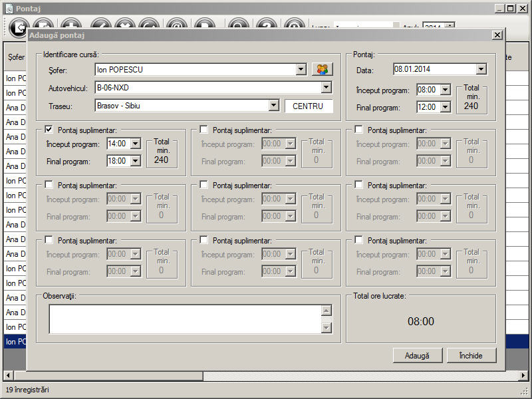Click the Total ore lucrate group label
The image size is (532, 399).
379,296
